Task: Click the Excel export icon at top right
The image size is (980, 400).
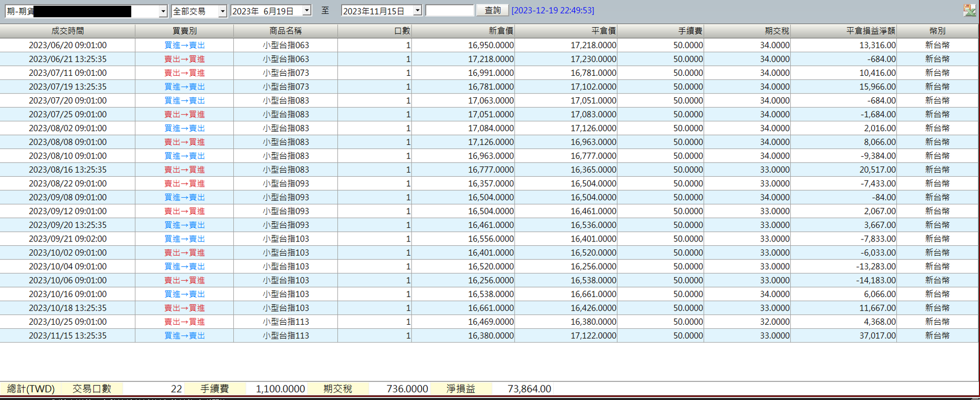Action: pos(969,10)
